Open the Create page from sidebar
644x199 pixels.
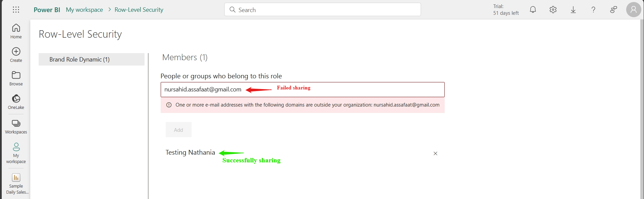pos(16,55)
